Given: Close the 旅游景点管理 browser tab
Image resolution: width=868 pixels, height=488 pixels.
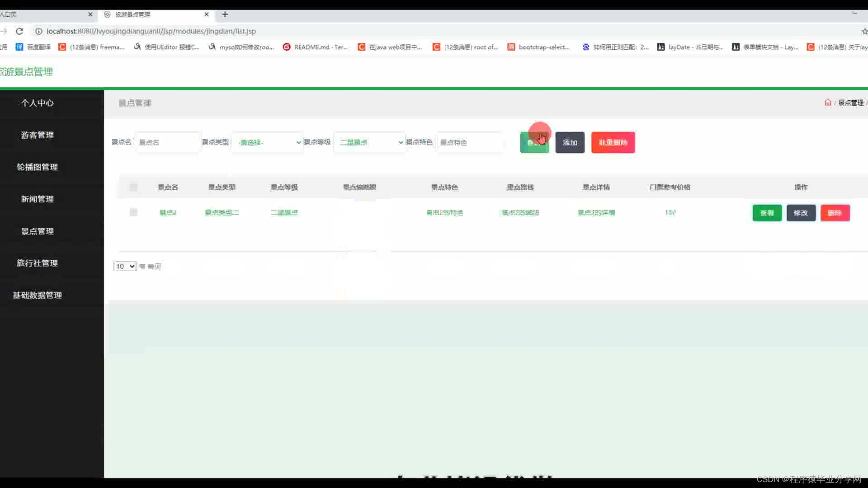Looking at the screenshot, I should coord(207,14).
